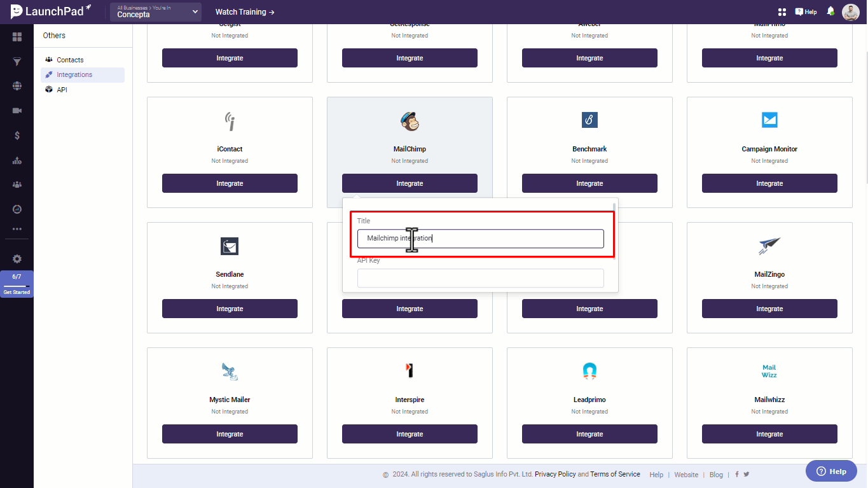868x488 pixels.
Task: Click Integrate under Leadprimo
Action: (x=589, y=434)
